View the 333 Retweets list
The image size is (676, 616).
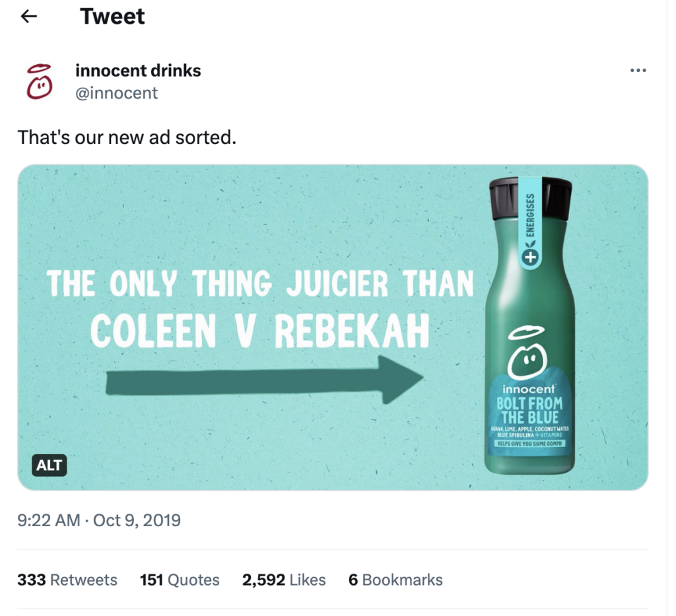click(x=67, y=580)
